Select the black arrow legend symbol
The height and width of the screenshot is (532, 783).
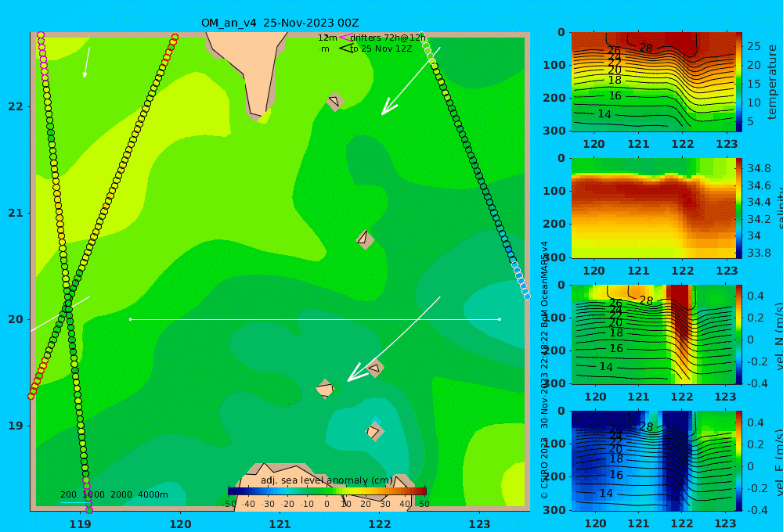click(345, 49)
